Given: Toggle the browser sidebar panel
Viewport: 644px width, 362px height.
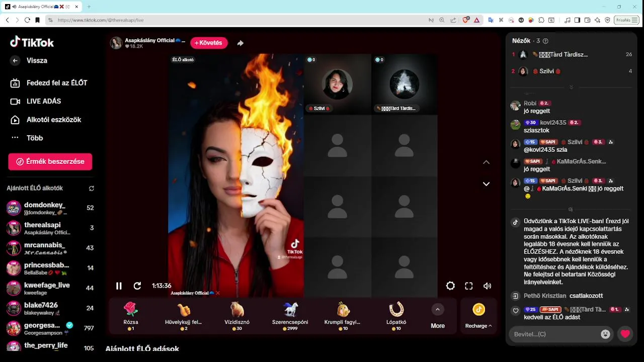Looking at the screenshot, I should point(578,20).
